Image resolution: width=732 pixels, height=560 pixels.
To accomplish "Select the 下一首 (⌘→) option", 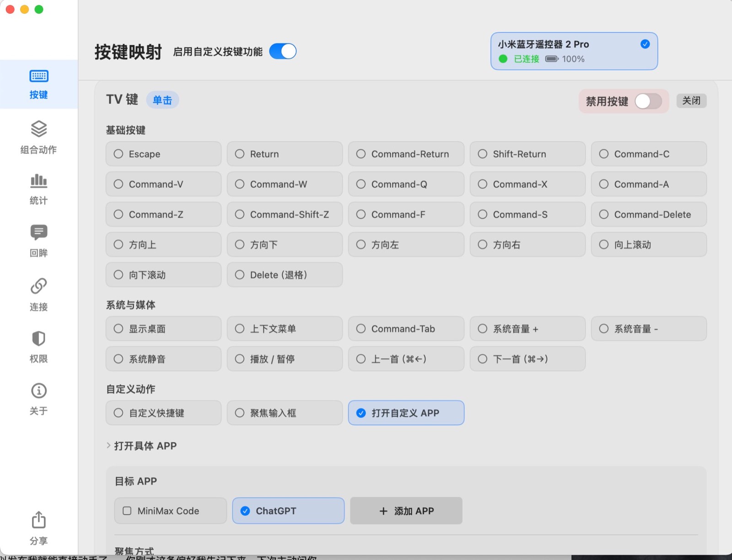I will [x=527, y=359].
